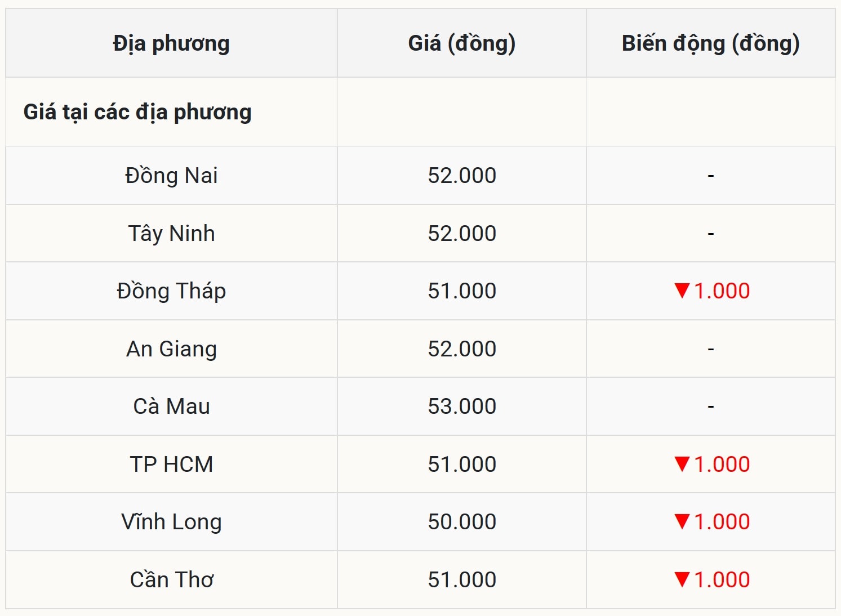Select the Địa phương column header
841x616 pixels.
[x=171, y=43]
